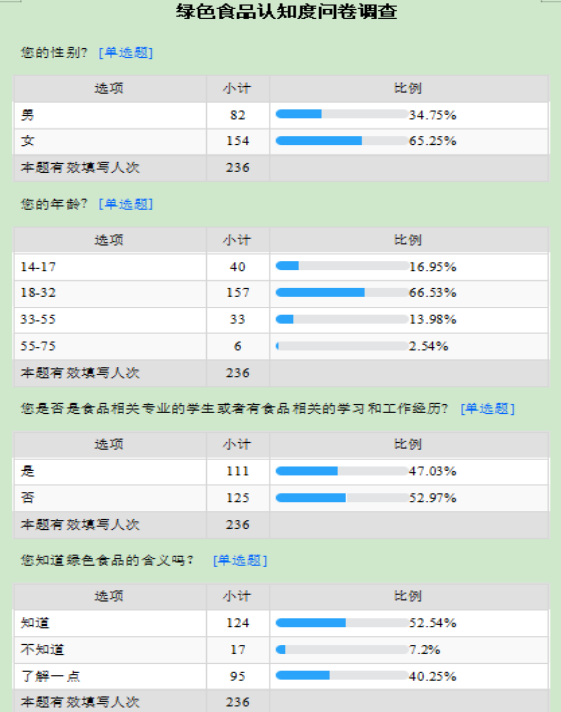Click 单选题 link beside 您知道绿色食品的含义吗
561x712 pixels.
[240, 560]
